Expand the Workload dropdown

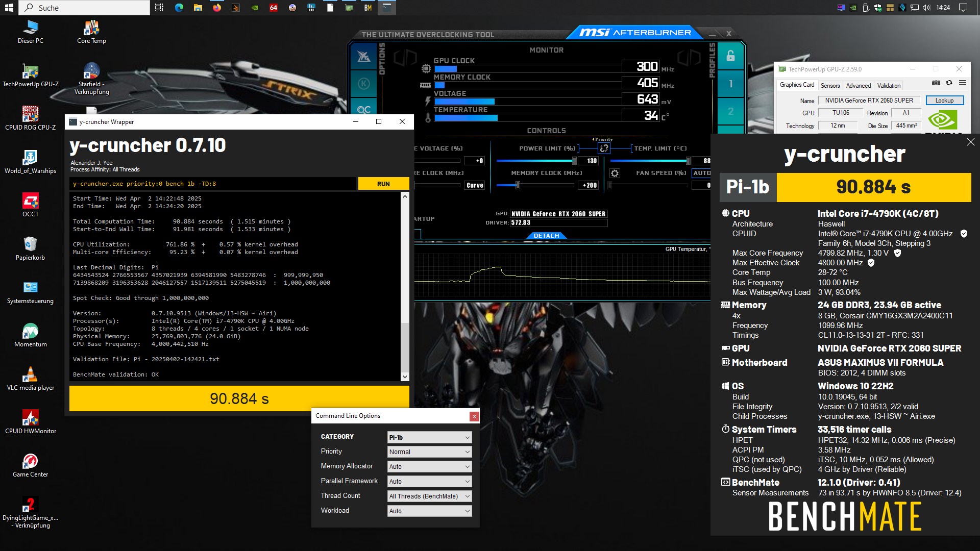(429, 511)
